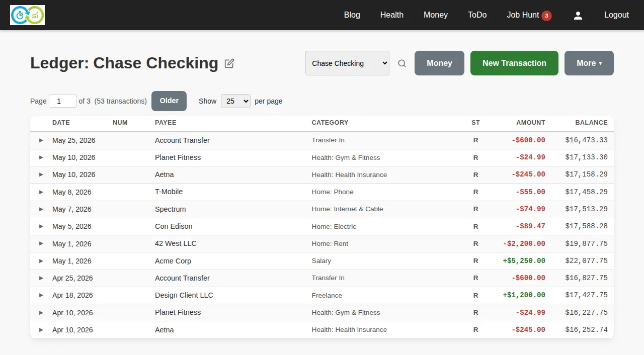Open Money in the top navigation
The image size is (644, 355).
[x=436, y=15]
